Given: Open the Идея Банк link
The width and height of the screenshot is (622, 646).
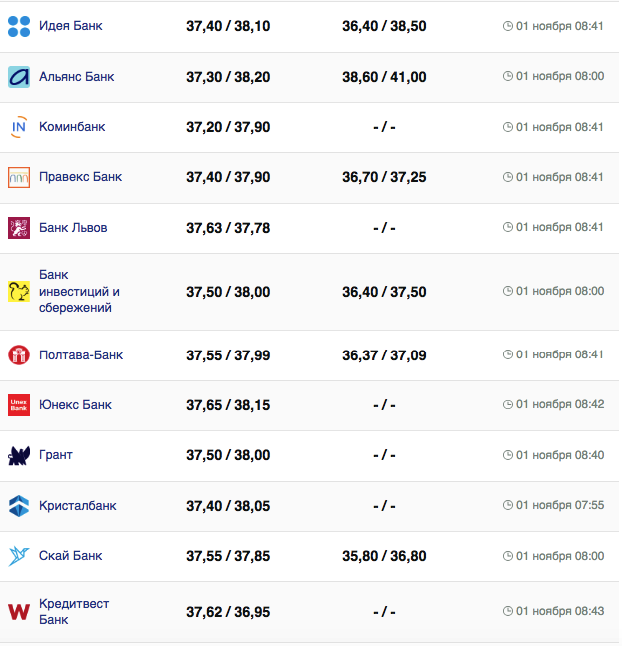Looking at the screenshot, I should tap(70, 26).
